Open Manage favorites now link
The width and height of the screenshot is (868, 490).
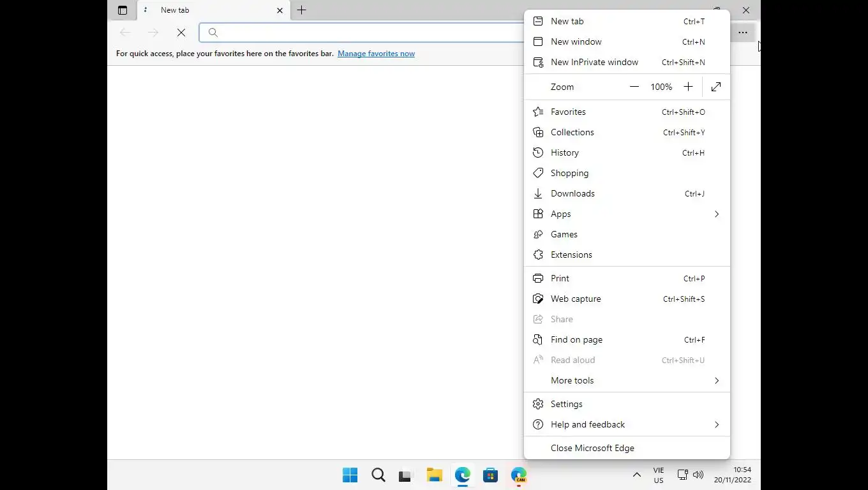pyautogui.click(x=376, y=54)
